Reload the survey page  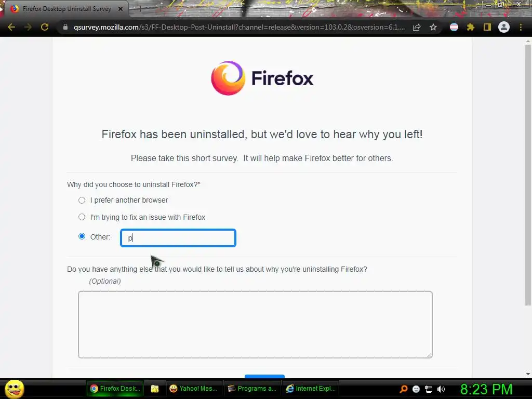[45, 27]
